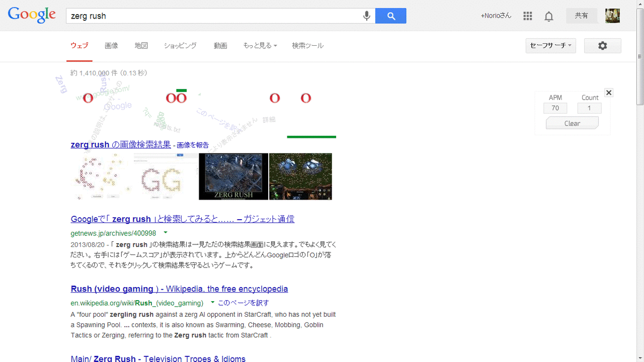Viewport: 644px width, 362px height.
Task: Open the ガジェット通信 search result
Action: point(183,219)
